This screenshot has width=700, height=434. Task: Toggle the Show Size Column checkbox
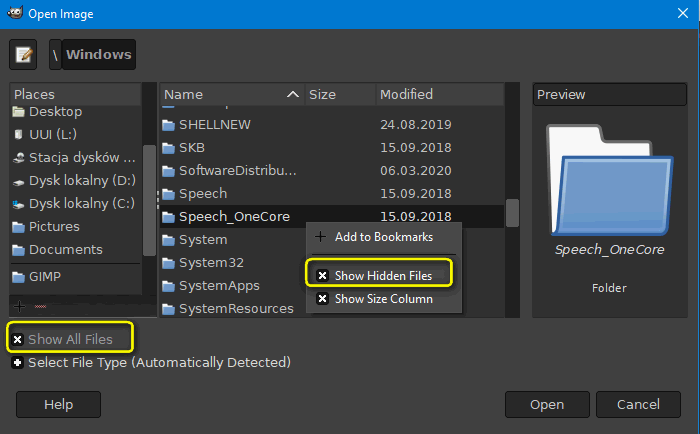coord(322,298)
